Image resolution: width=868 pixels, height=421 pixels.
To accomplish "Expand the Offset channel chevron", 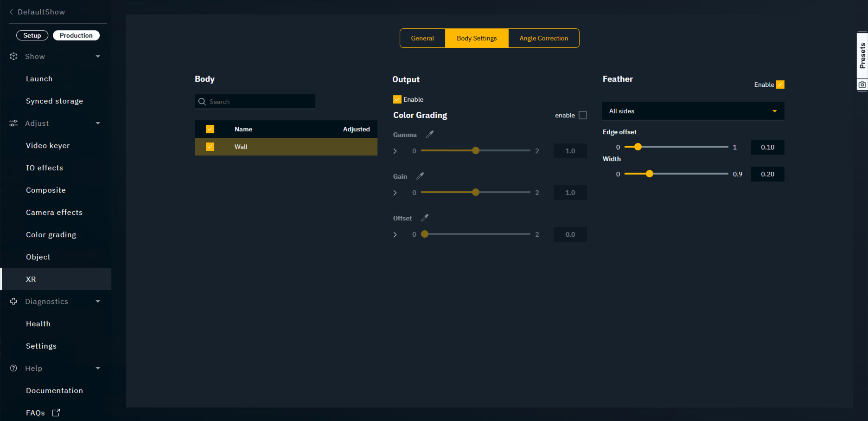I will tap(395, 234).
